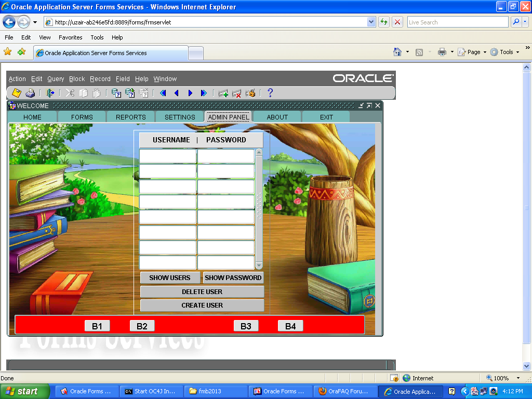Go to previous block with double-left arrow

pyautogui.click(x=163, y=92)
